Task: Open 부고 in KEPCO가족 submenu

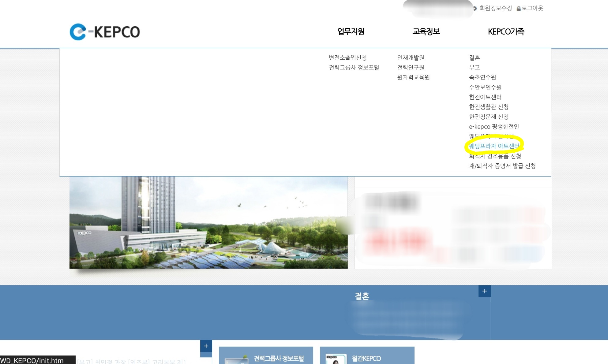Action: (475, 67)
